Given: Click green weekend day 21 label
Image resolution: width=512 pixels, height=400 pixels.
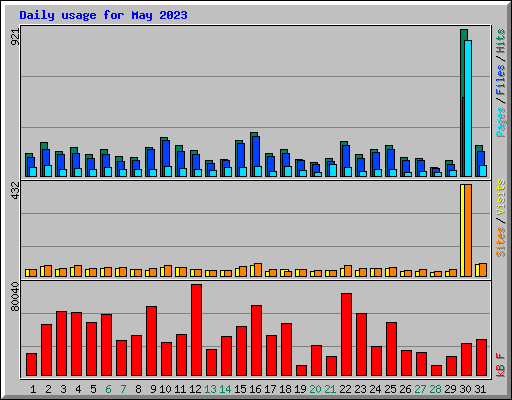Looking at the screenshot, I should 330,389.
